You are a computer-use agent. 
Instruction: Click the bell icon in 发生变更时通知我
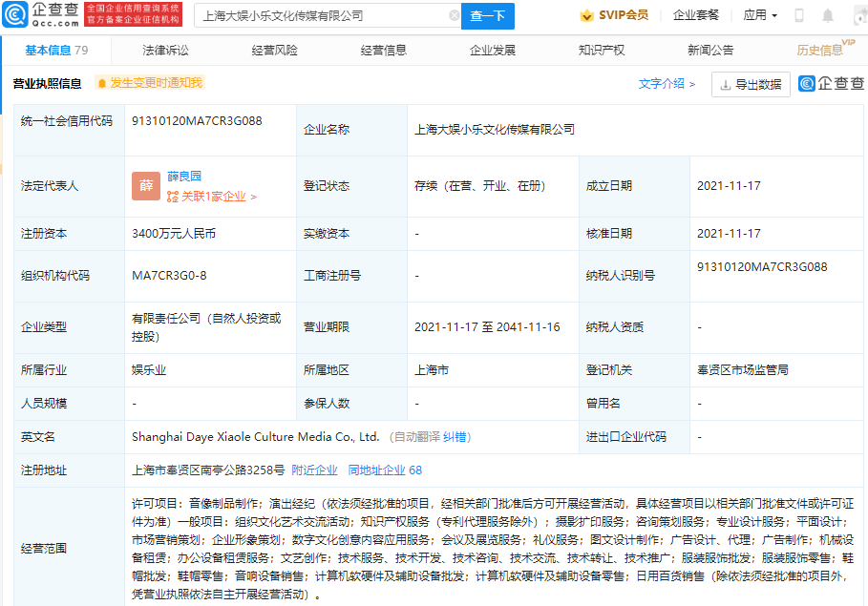click(x=102, y=84)
